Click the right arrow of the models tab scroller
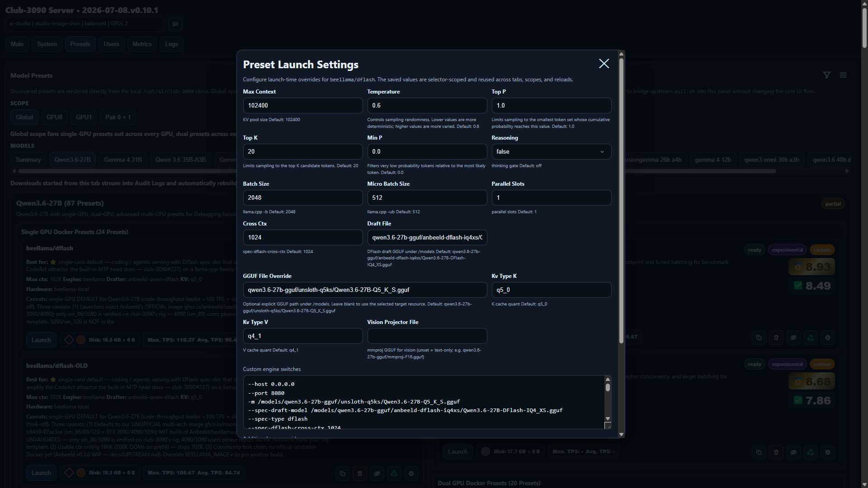Viewport: 868px width, 488px height. point(847,171)
